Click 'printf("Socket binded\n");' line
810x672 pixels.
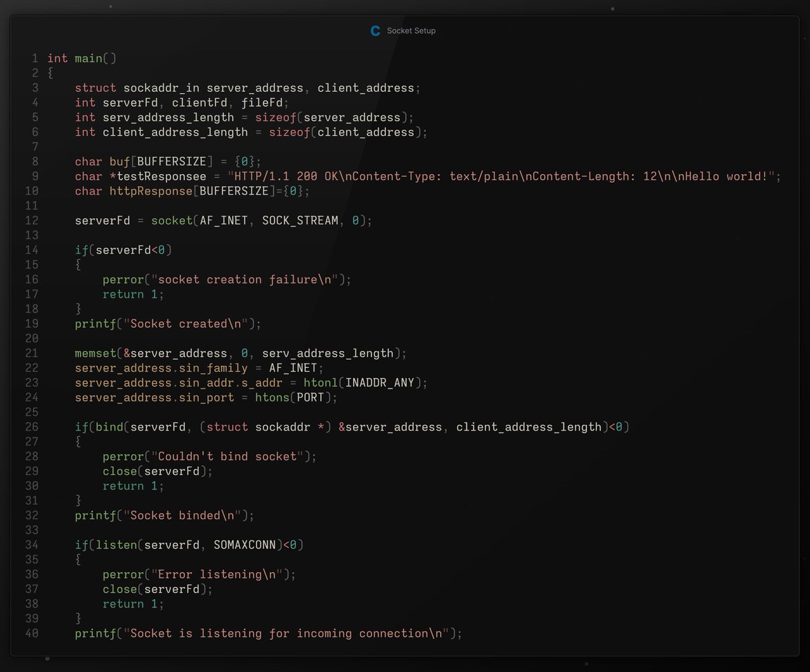(x=165, y=515)
